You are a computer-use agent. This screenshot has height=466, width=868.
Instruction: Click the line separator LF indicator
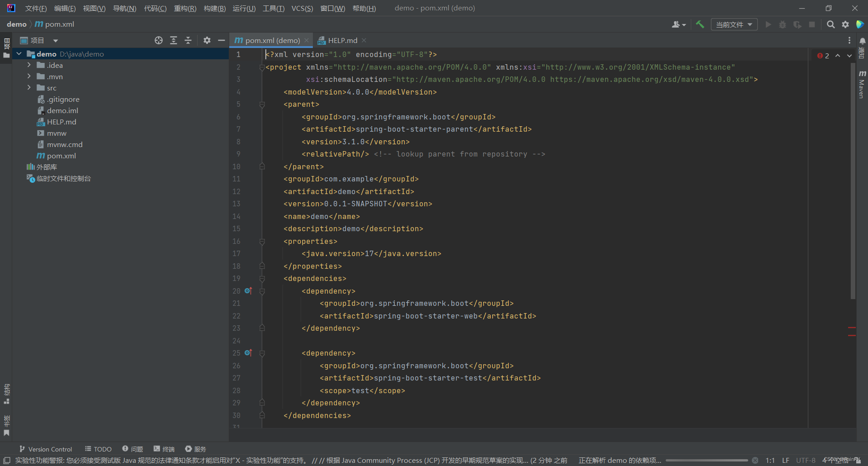pos(786,461)
